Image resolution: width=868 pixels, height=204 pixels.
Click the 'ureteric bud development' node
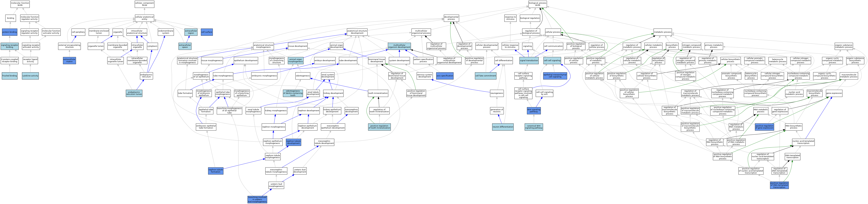tap(300, 171)
